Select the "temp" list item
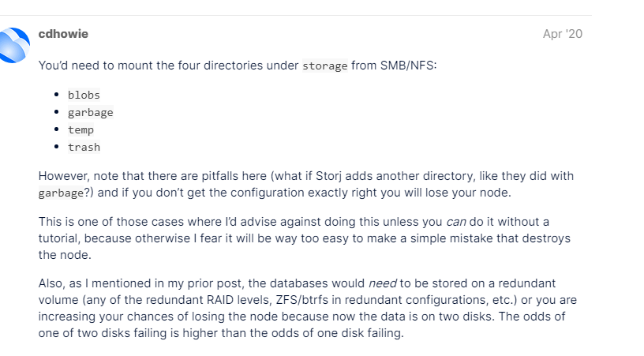Viewport: 644px width, 356px height. point(80,129)
